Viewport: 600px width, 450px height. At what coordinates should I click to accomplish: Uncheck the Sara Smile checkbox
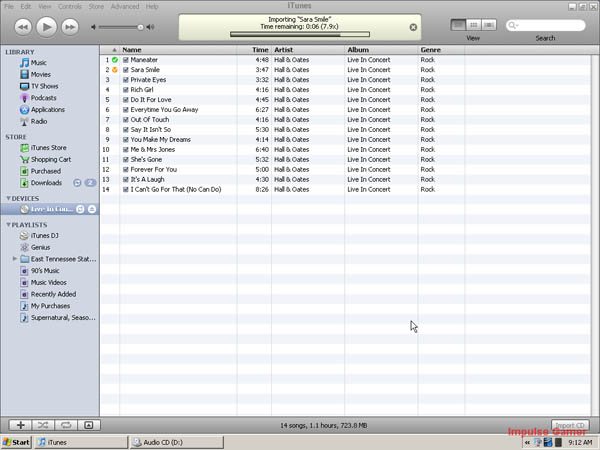point(126,70)
